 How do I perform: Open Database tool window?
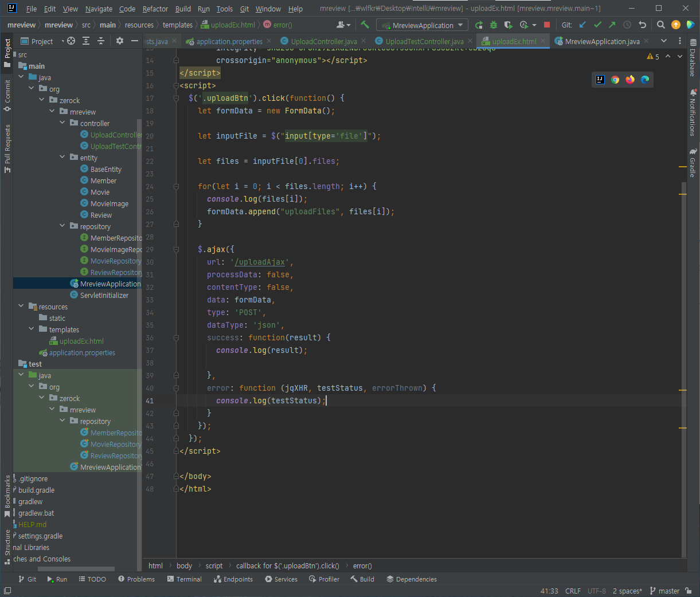(693, 58)
